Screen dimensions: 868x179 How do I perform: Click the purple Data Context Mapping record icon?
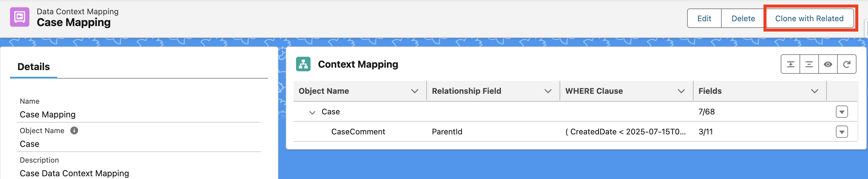[20, 17]
